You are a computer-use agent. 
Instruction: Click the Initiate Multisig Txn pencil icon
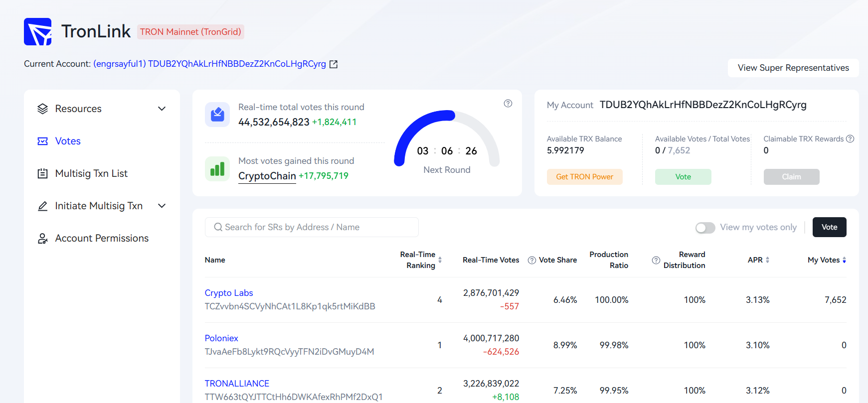(43, 206)
